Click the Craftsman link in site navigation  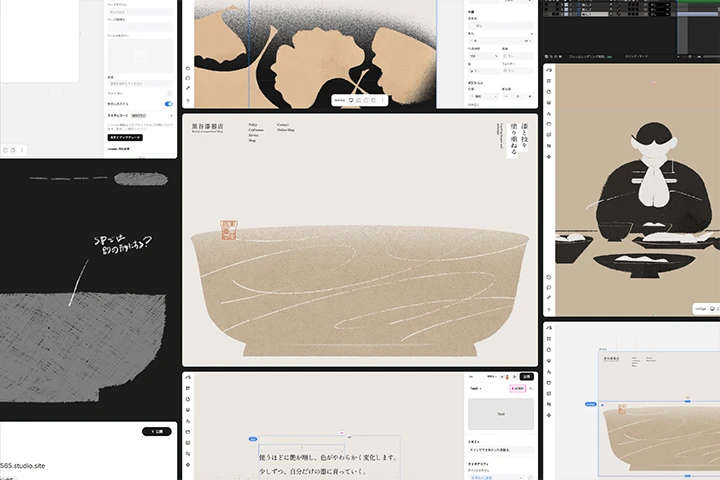coord(256,130)
